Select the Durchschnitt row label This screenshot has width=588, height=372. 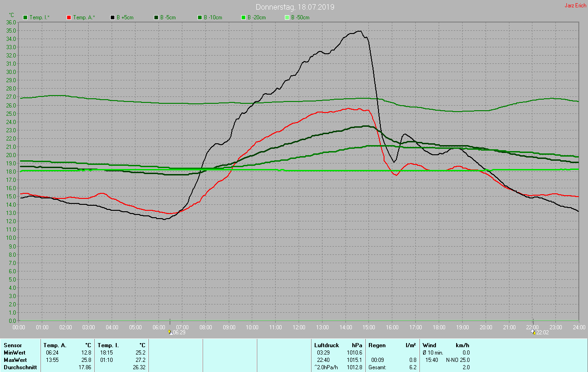(x=20, y=367)
